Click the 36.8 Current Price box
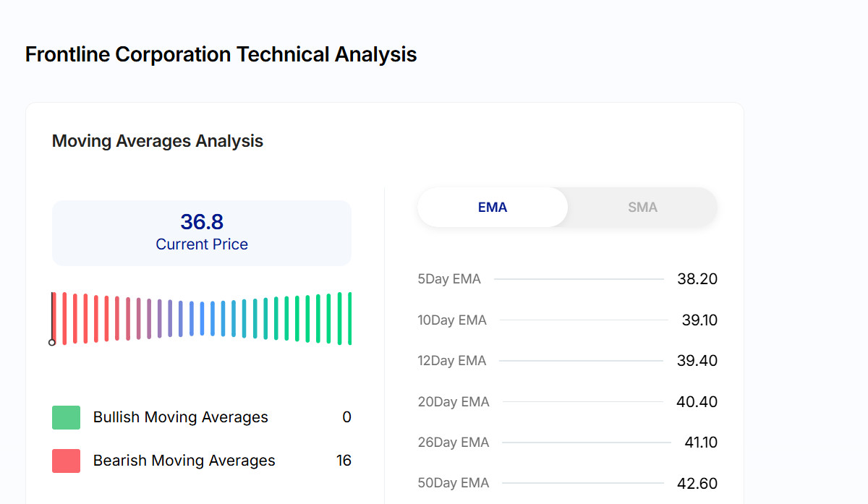The height and width of the screenshot is (504, 868). click(x=202, y=233)
